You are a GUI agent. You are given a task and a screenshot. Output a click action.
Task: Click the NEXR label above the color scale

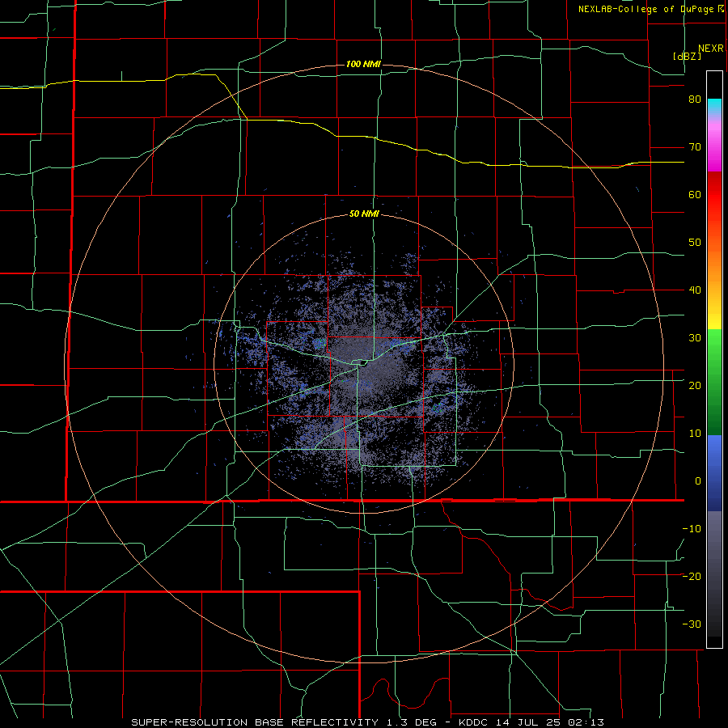tap(710, 49)
